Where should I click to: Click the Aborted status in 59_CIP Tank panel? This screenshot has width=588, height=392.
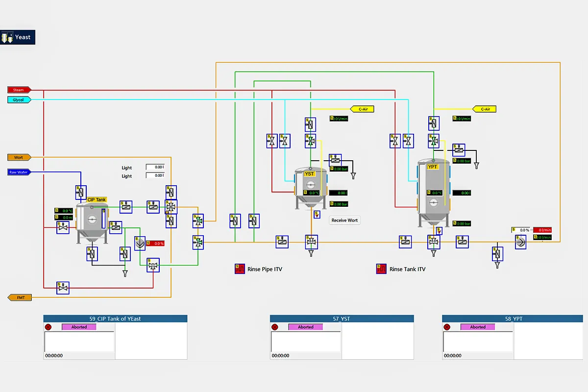(x=79, y=327)
